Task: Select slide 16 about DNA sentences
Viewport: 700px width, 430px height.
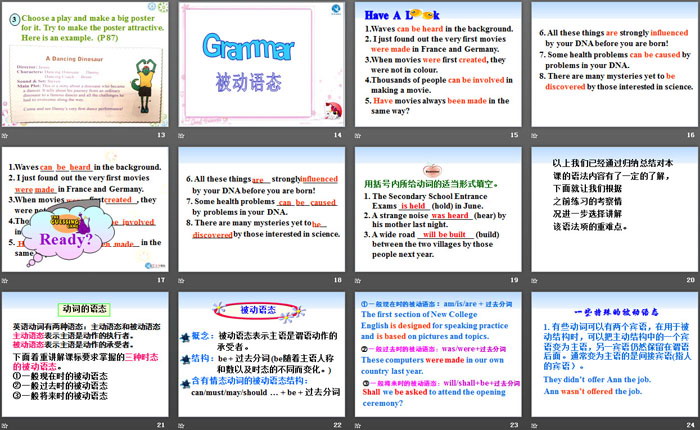Action: [612, 62]
